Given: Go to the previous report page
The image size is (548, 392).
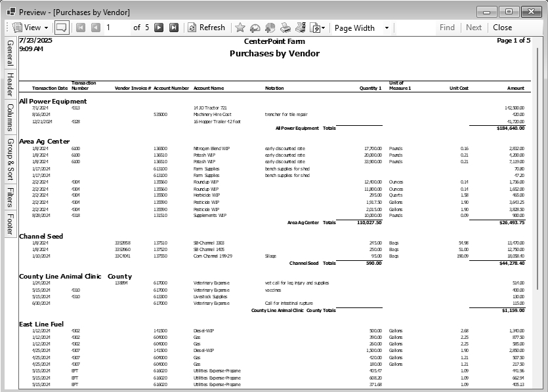Looking at the screenshot, I should [96, 28].
